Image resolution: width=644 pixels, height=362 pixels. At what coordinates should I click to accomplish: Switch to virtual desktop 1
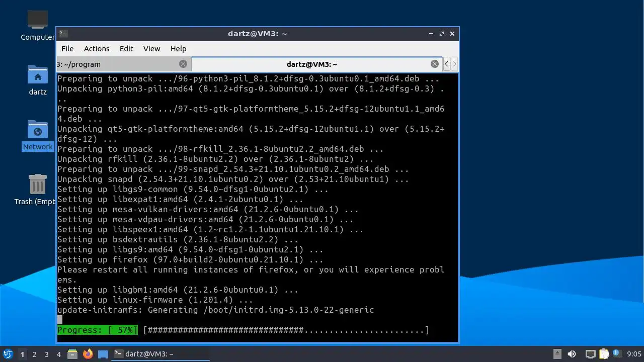(22, 354)
